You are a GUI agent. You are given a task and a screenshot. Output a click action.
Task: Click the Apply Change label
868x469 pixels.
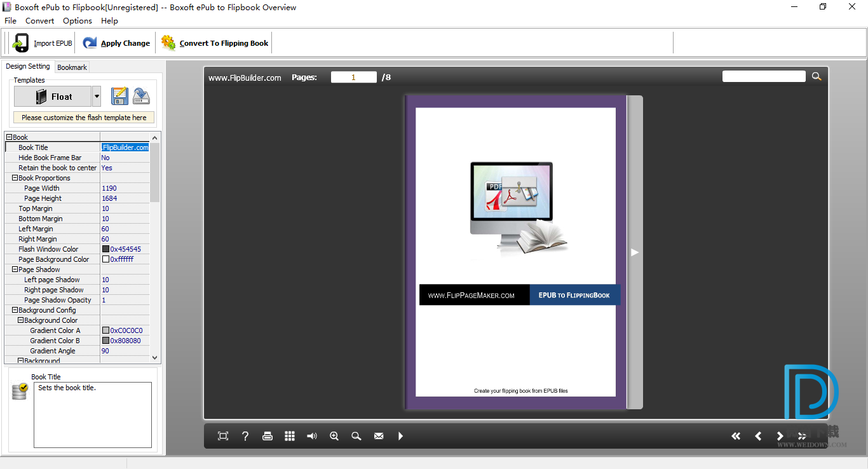pos(125,43)
